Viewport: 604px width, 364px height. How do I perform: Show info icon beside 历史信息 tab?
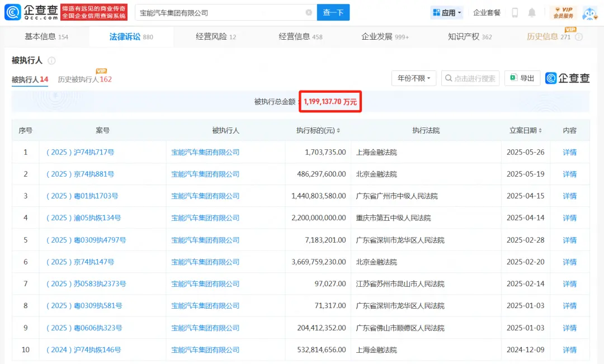pos(579,37)
